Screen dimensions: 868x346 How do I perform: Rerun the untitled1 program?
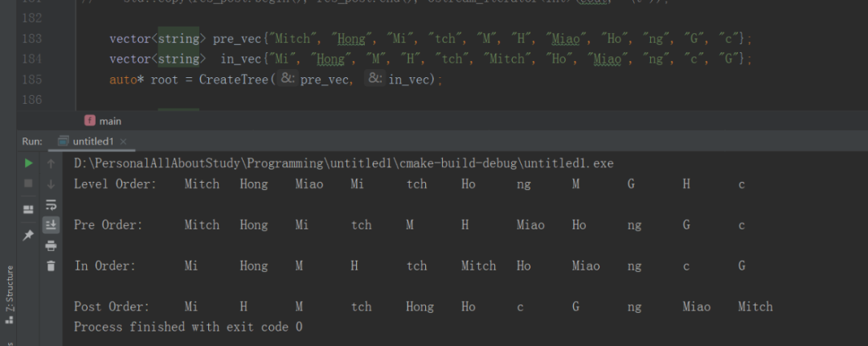[x=29, y=163]
